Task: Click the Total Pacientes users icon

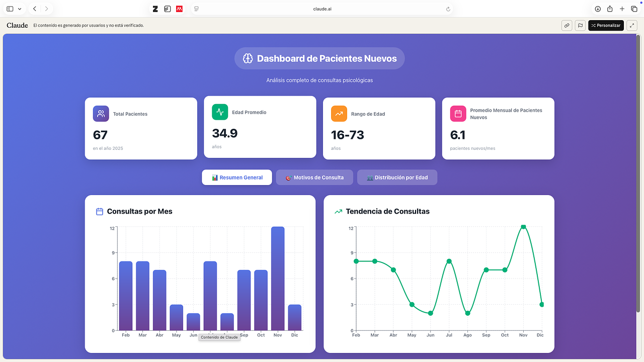Action: pyautogui.click(x=101, y=114)
